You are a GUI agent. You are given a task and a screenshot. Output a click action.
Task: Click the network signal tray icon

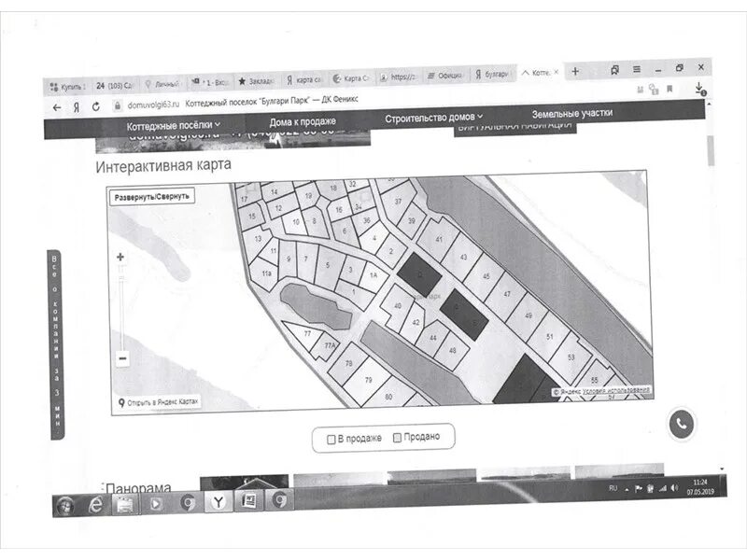[x=662, y=488]
